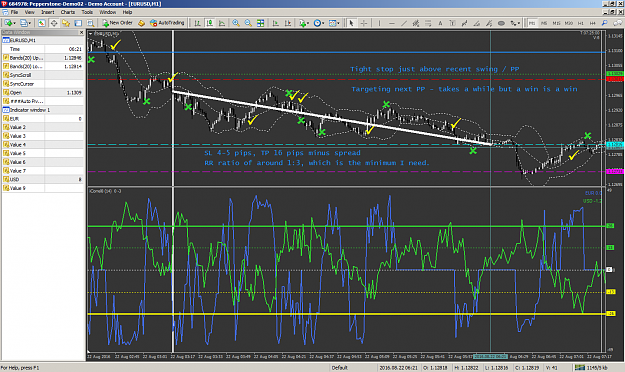Image resolution: width=625 pixels, height=372 pixels.
Task: Click connection status 1145/9 kb indicator
Action: point(591,368)
